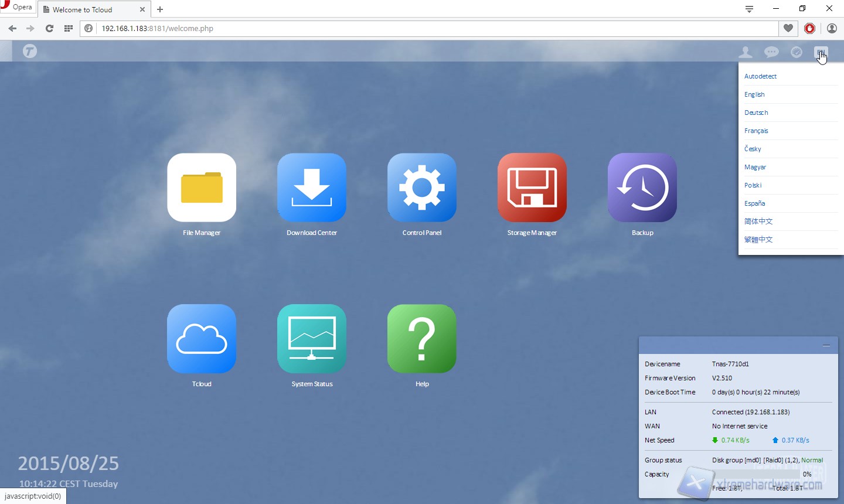Launch the Tcloud cloud app
Image resolution: width=844 pixels, height=504 pixels.
(202, 339)
